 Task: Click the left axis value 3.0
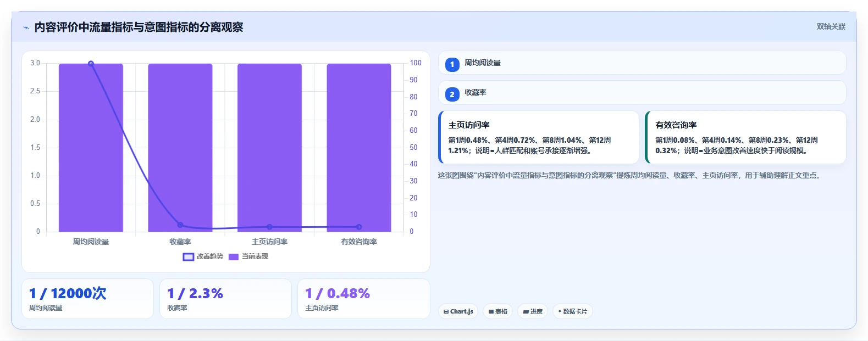tap(35, 63)
